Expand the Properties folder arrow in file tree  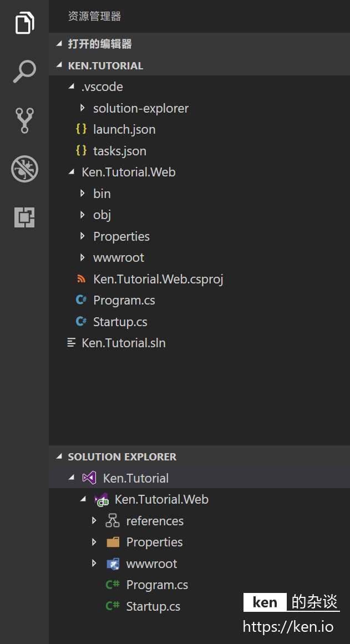tap(82, 236)
